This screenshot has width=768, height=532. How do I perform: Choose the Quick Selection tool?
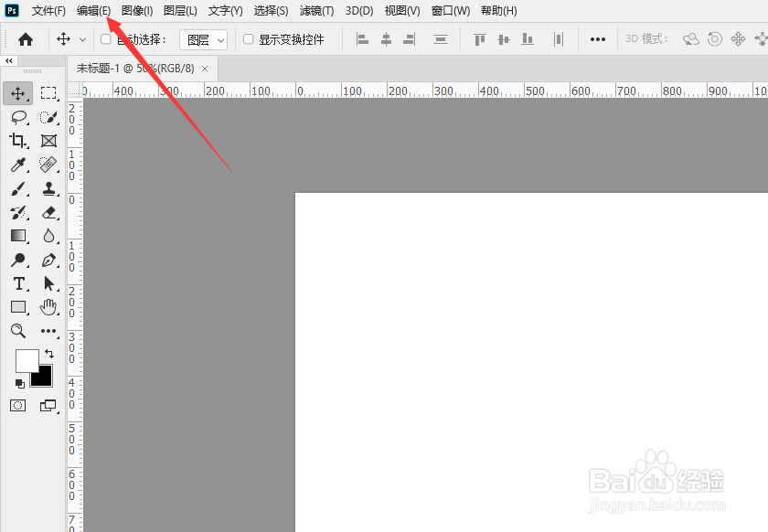click(48, 117)
